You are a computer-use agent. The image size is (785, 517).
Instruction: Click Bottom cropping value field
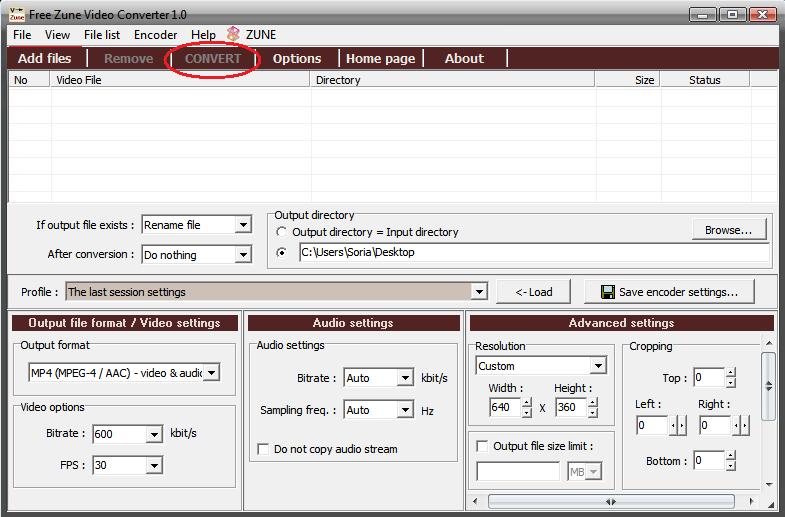709,460
